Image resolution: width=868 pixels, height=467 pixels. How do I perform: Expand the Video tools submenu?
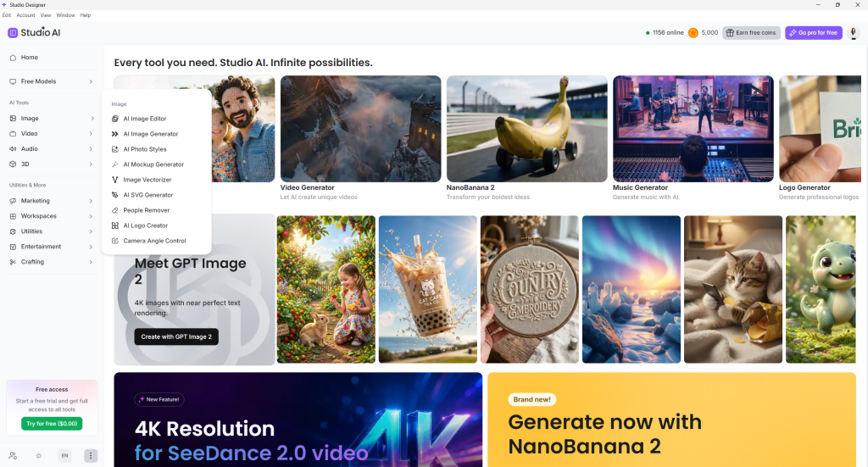(51, 133)
